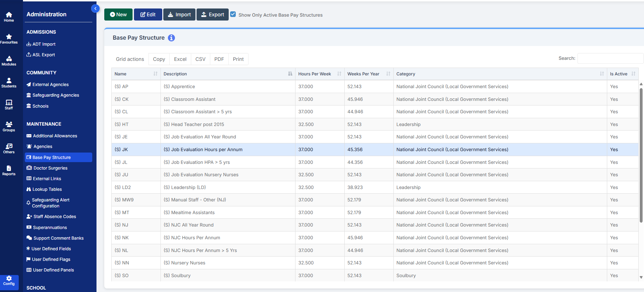Viewport: 644px width, 292px height.
Task: Go to Students icon
Action: pyautogui.click(x=9, y=82)
